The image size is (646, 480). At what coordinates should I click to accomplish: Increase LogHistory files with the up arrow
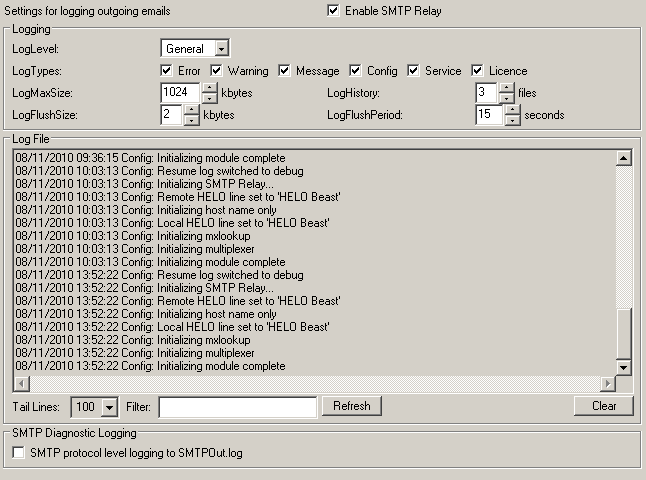coord(507,87)
